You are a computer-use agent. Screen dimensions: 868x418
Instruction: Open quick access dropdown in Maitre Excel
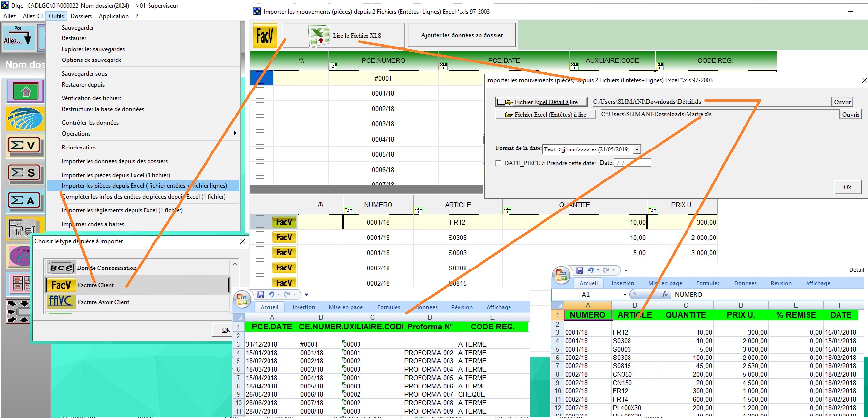click(306, 294)
